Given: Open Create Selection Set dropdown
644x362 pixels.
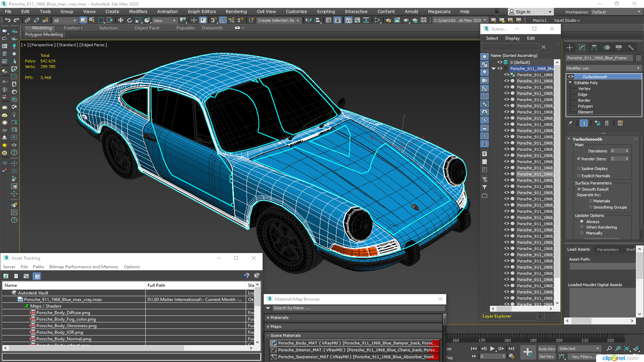Looking at the screenshot, I should pyautogui.click(x=278, y=20).
